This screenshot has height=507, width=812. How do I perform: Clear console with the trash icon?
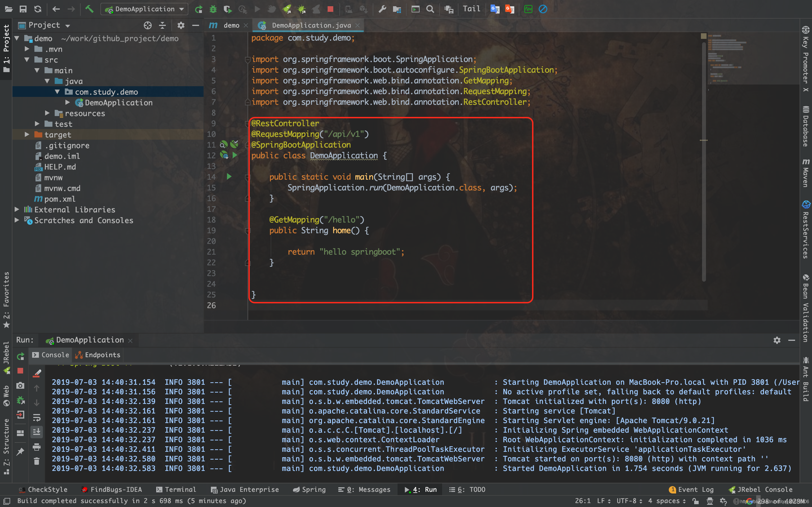37,461
